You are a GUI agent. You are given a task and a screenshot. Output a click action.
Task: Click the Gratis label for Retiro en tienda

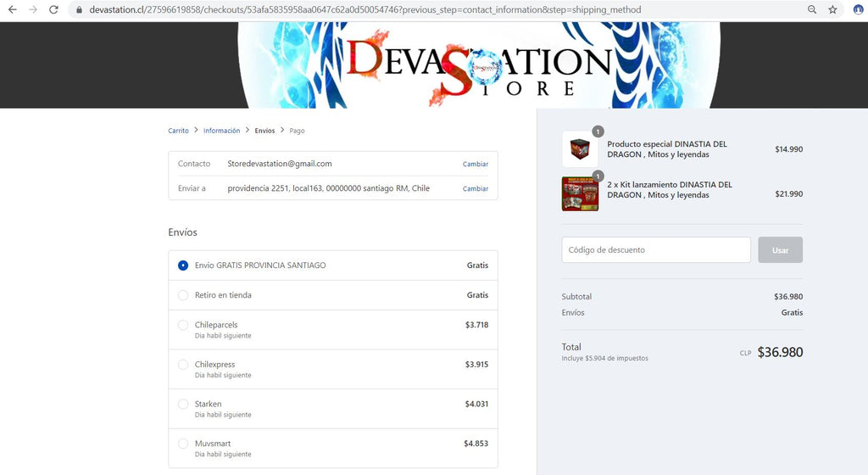(477, 295)
